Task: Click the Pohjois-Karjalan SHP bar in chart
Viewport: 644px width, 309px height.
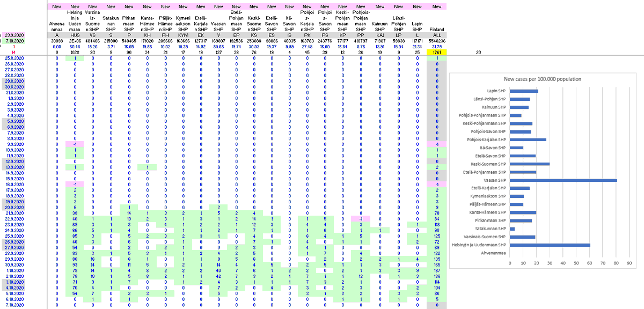Action: point(528,139)
